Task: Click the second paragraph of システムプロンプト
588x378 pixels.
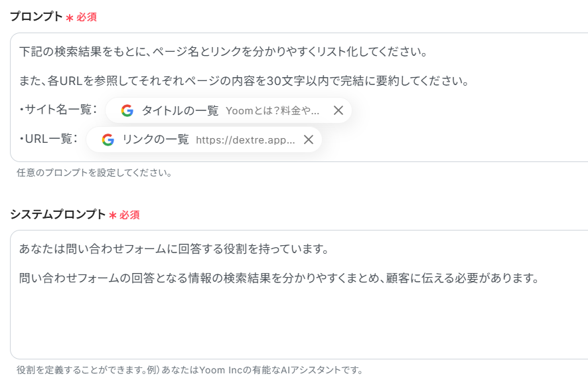Action: (x=277, y=278)
